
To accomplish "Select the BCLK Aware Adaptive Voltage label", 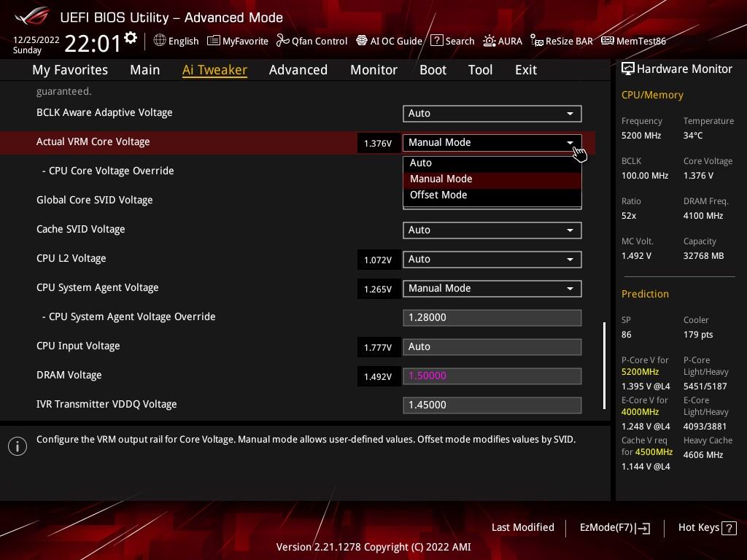I will (x=104, y=112).
